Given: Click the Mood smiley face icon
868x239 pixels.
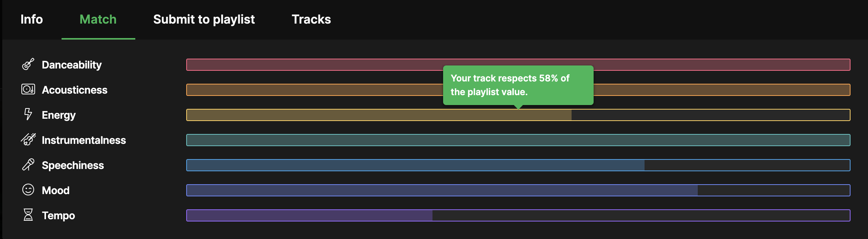Looking at the screenshot, I should pyautogui.click(x=28, y=190).
